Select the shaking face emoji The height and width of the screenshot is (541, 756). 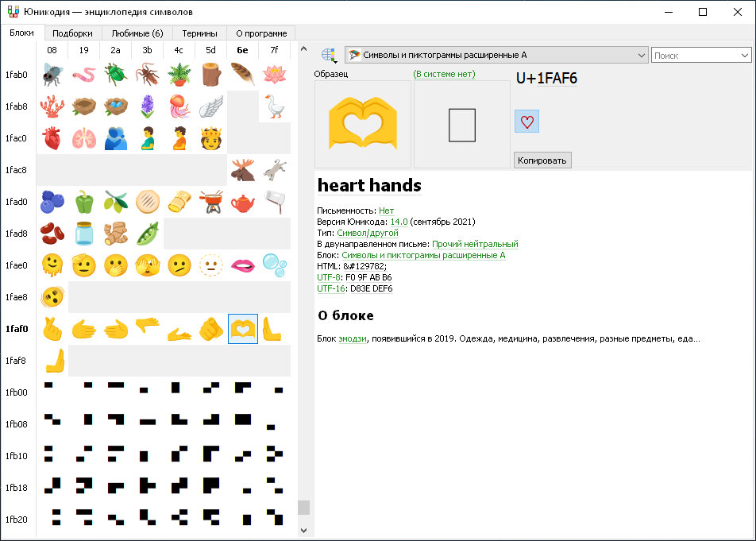click(x=52, y=297)
